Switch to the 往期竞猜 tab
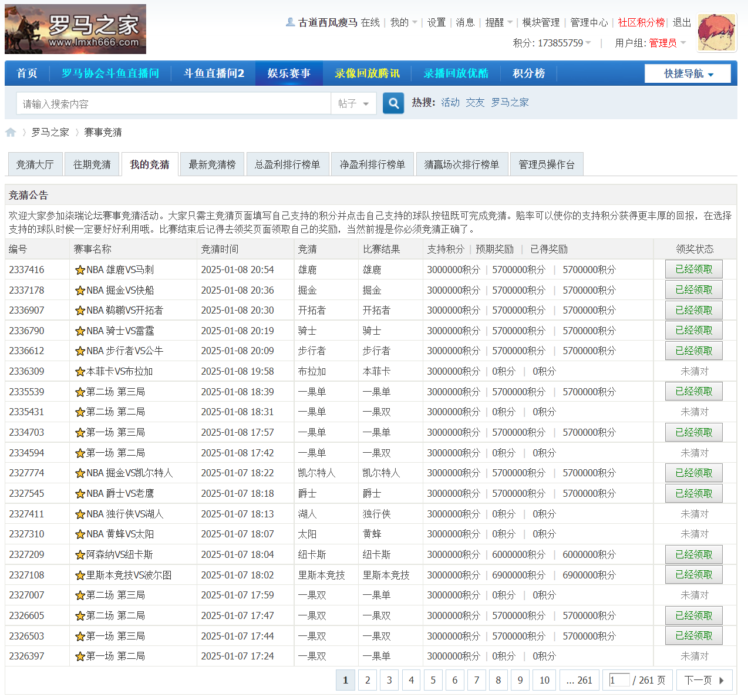This screenshot has height=700, width=748. click(x=92, y=164)
